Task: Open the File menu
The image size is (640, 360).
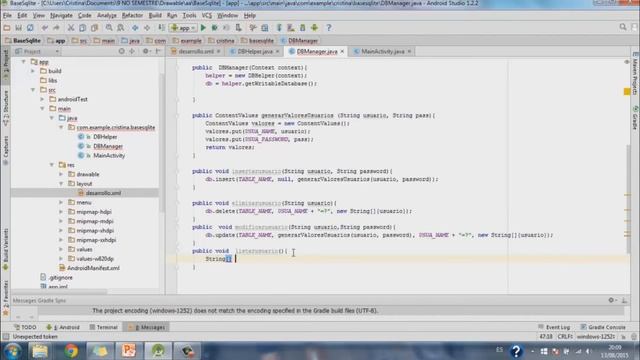Action: coord(7,16)
